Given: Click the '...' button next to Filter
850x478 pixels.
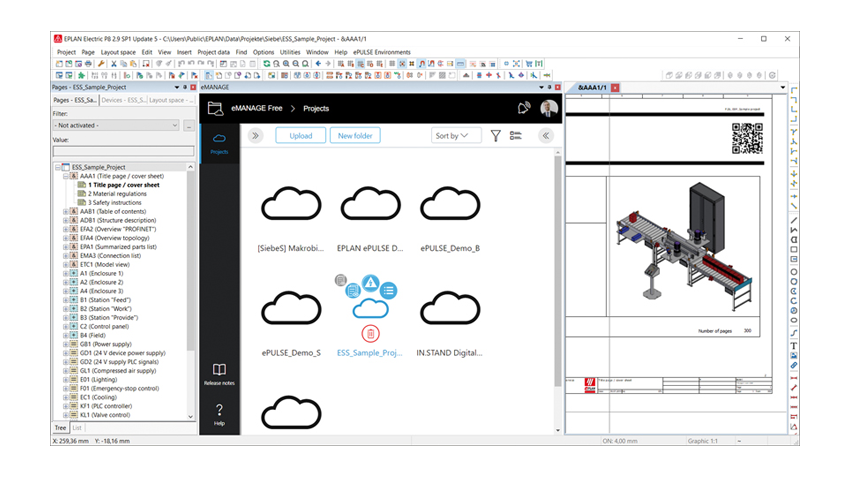Looking at the screenshot, I should (x=189, y=125).
